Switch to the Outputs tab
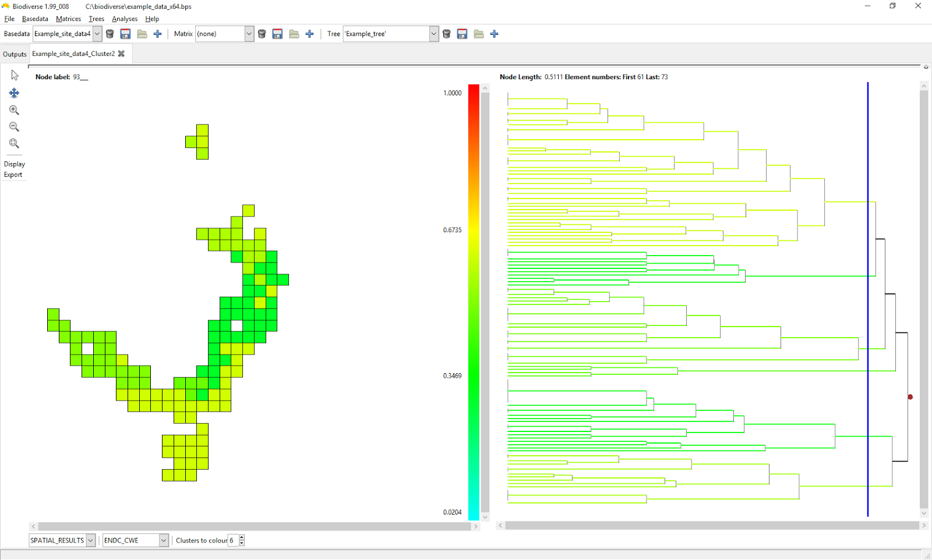This screenshot has width=932, height=560. point(15,54)
